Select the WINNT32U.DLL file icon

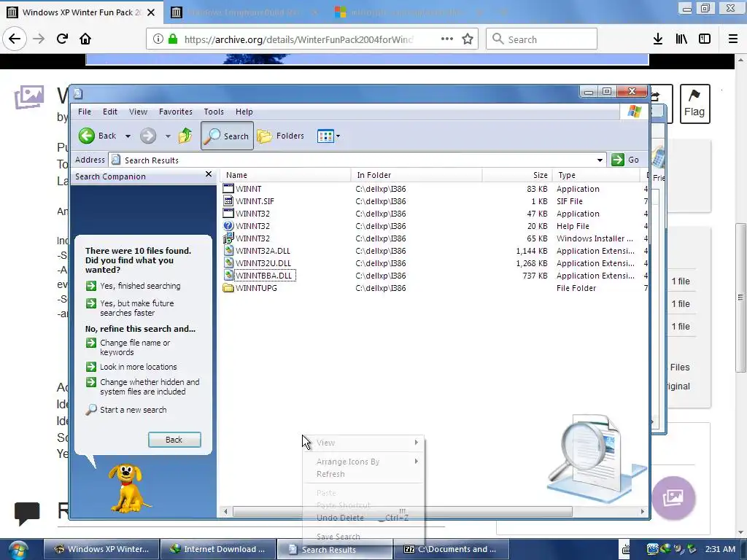click(228, 262)
